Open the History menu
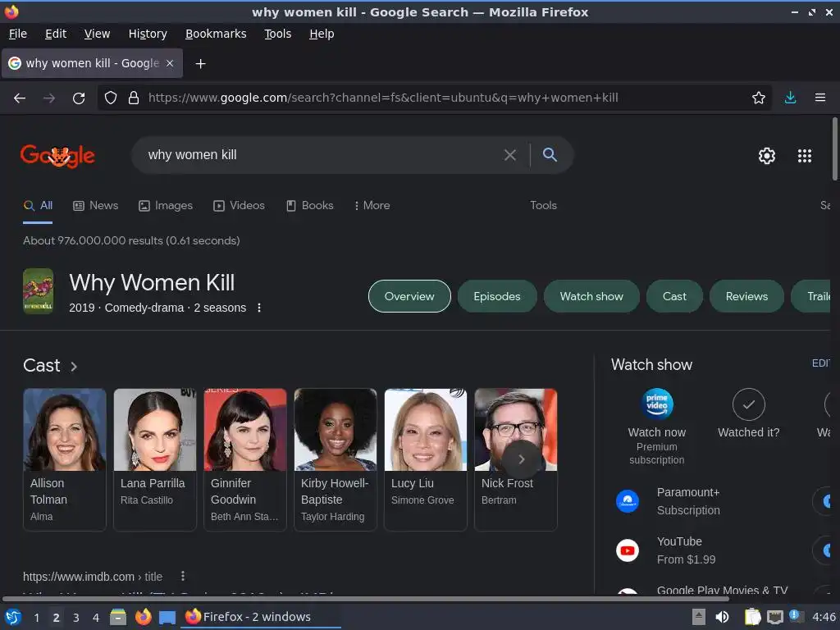Screen dimensions: 840x630 148,34
